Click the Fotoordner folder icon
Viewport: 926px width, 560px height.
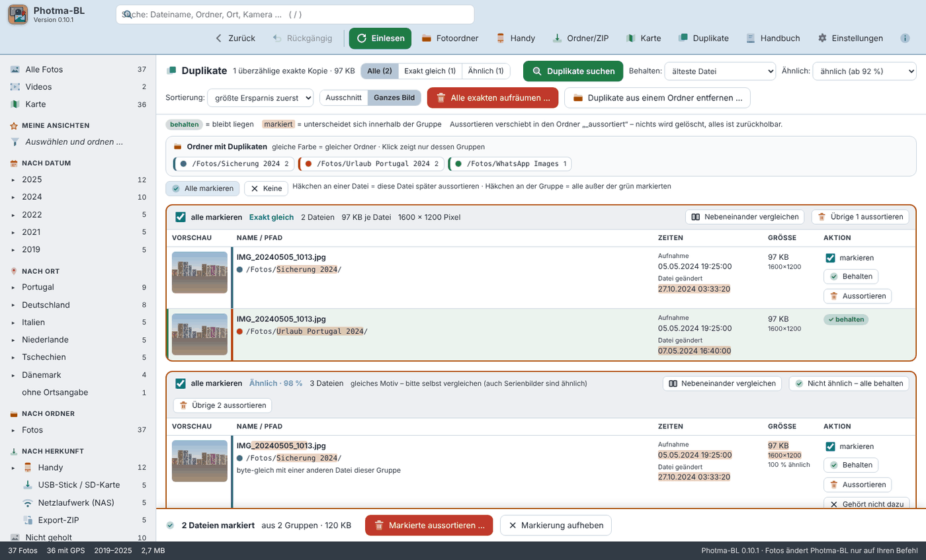click(x=427, y=38)
